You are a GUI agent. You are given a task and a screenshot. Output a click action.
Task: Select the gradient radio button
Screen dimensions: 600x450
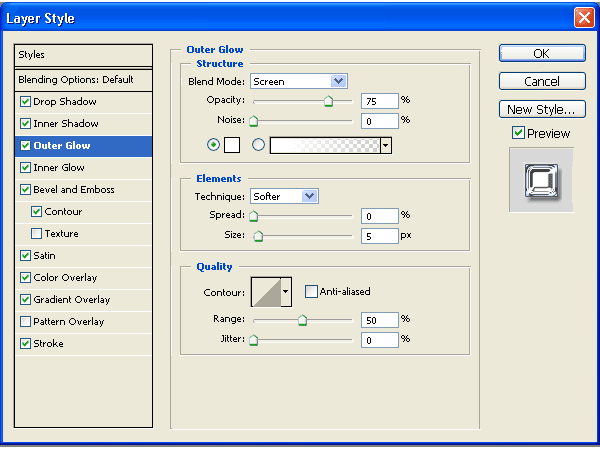pos(259,145)
